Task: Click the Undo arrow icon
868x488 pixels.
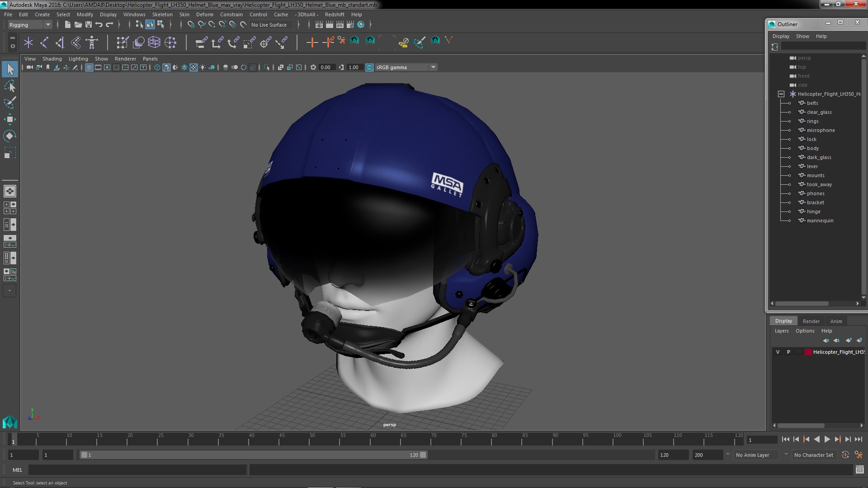Action: 99,25
